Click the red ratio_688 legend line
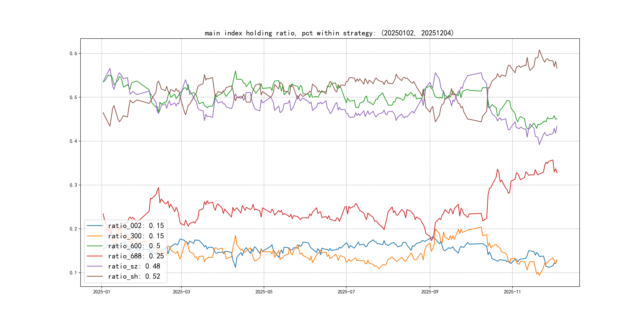 point(94,256)
